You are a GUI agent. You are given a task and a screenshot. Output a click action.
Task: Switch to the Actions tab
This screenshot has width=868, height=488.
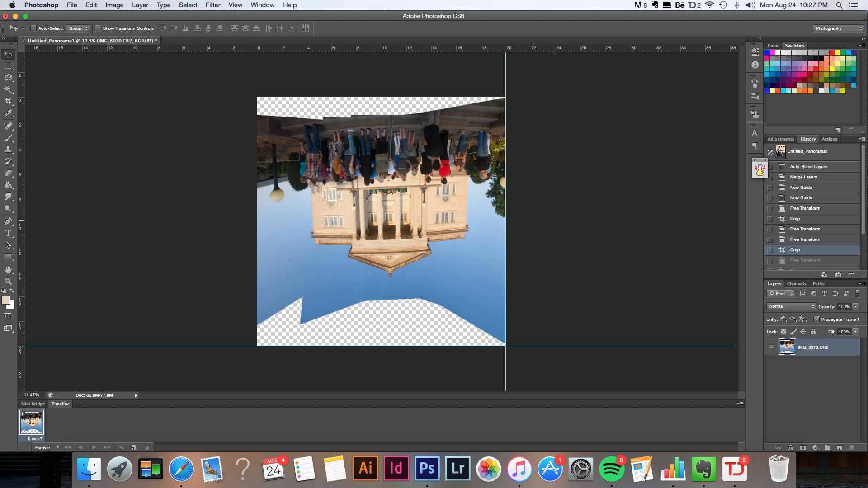coord(829,139)
